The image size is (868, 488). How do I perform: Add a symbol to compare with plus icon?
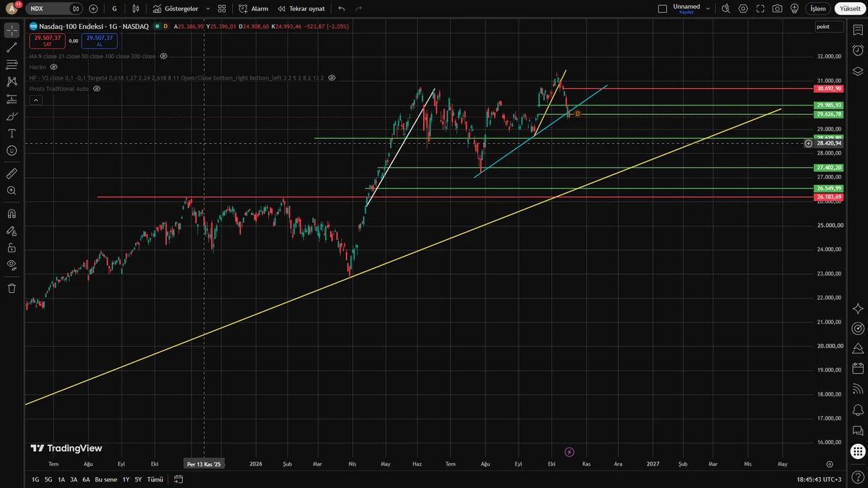(x=93, y=9)
